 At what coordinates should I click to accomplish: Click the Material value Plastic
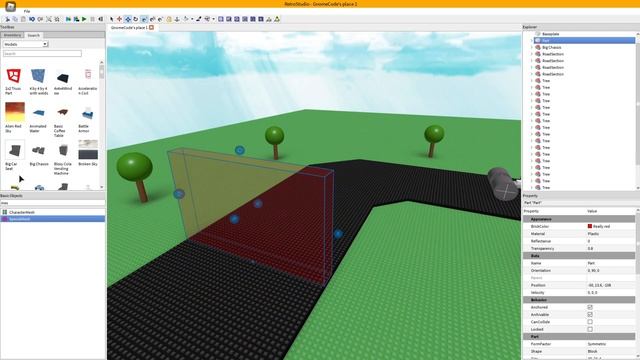[593, 234]
